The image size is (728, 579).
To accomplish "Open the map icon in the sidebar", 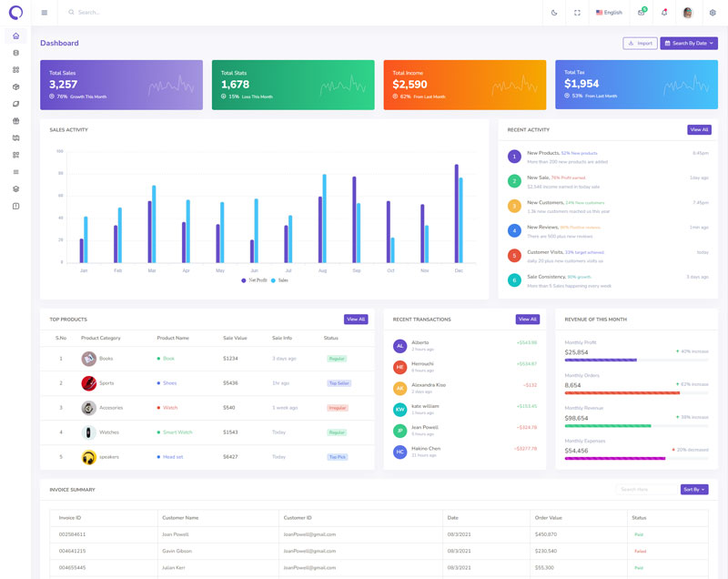I will (x=15, y=138).
